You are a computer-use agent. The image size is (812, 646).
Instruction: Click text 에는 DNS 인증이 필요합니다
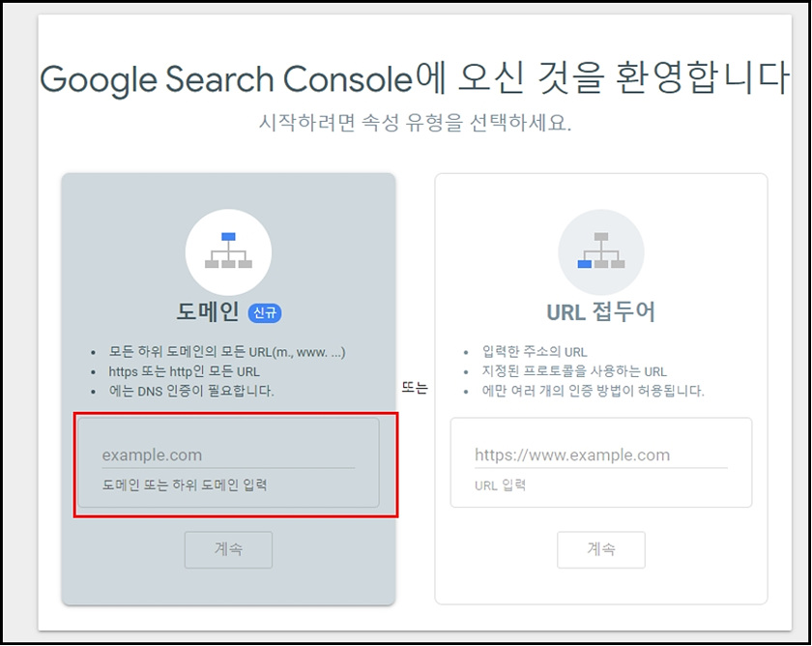(x=191, y=391)
